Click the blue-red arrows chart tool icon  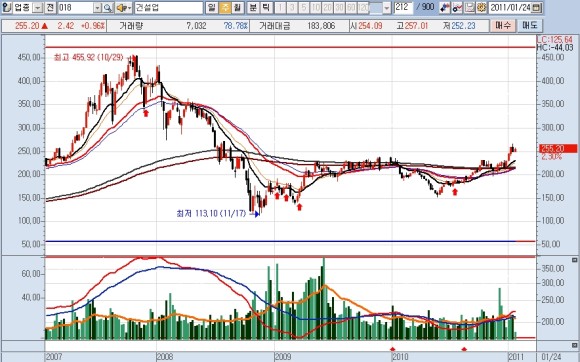coord(445,7)
